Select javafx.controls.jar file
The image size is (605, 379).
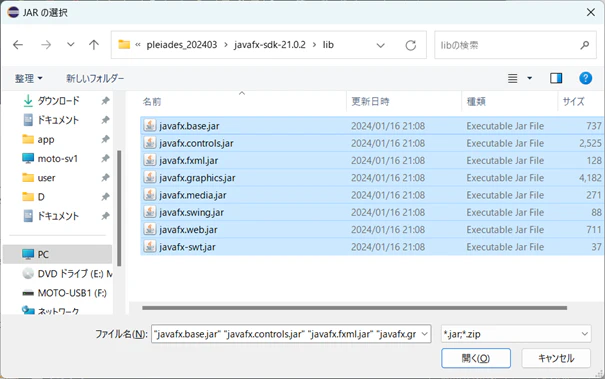coord(372,143)
